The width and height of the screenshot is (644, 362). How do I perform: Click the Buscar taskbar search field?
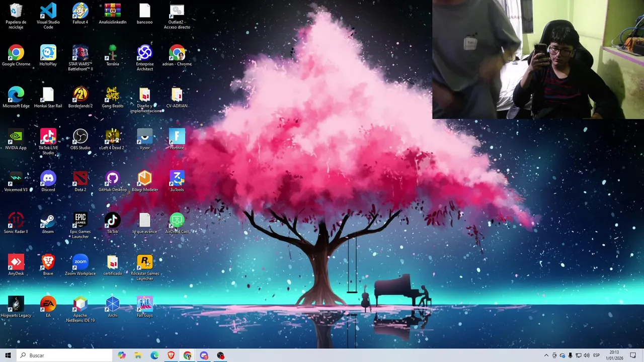pos(64,355)
